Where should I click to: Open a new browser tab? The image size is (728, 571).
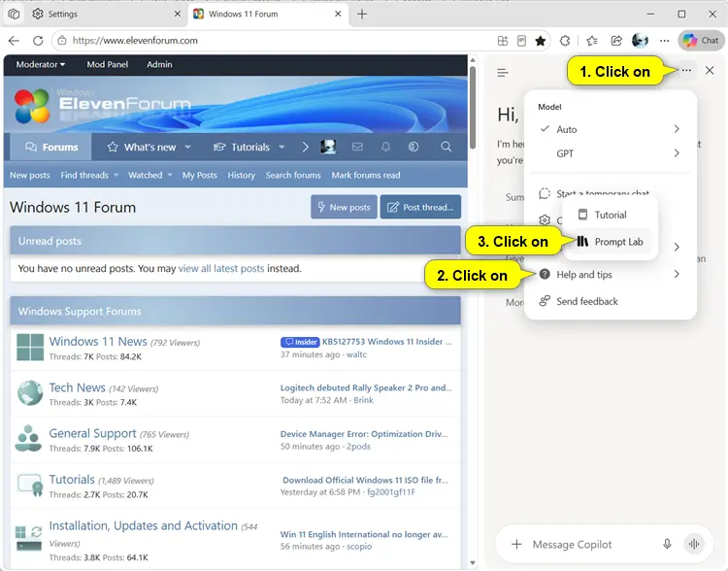tap(362, 14)
